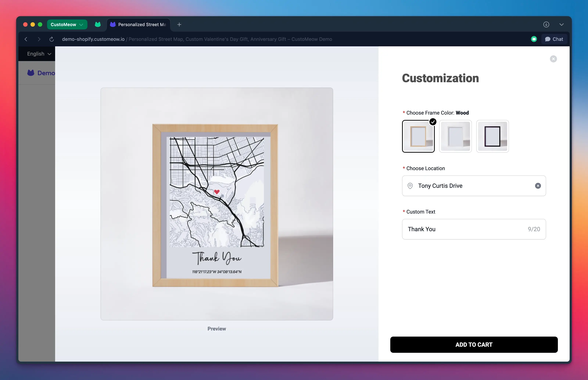The image size is (588, 380).
Task: Select the black frame color swatch
Action: [492, 136]
